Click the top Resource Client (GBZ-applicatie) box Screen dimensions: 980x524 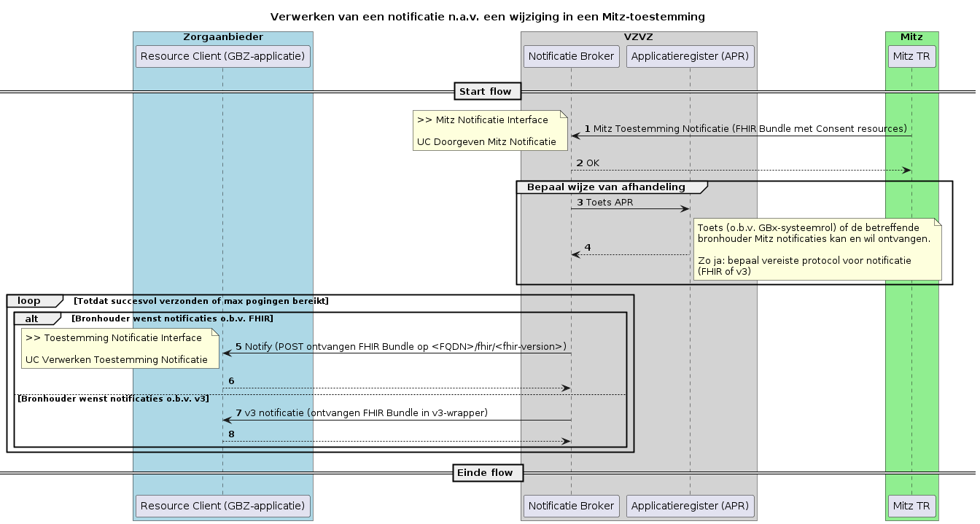[x=222, y=56]
